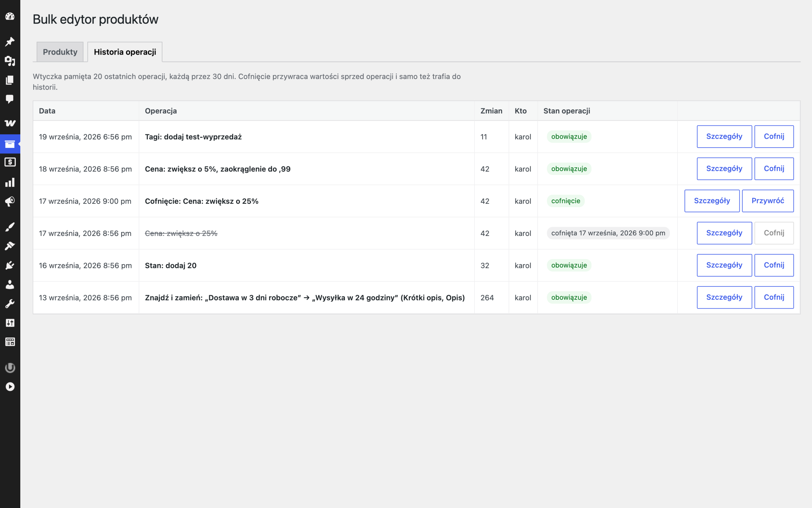812x508 pixels.
Task: Open Szczegóły for the Cofnięcie row
Action: (x=712, y=201)
